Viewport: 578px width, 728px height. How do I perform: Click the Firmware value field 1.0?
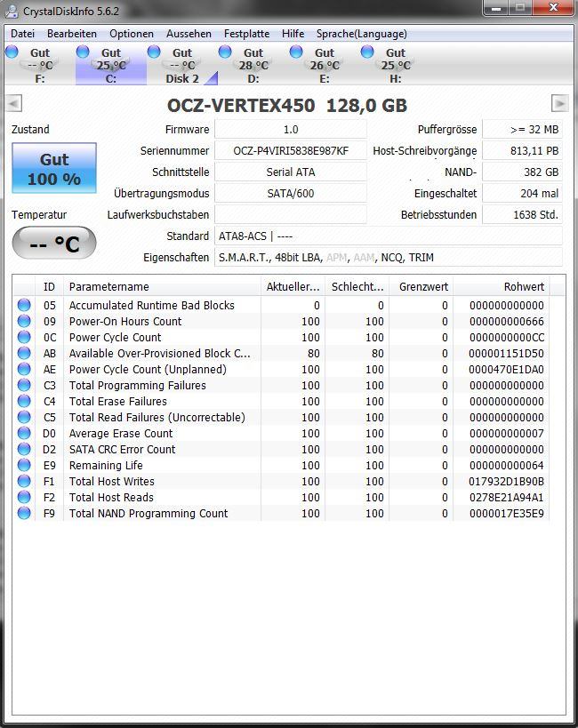point(291,130)
